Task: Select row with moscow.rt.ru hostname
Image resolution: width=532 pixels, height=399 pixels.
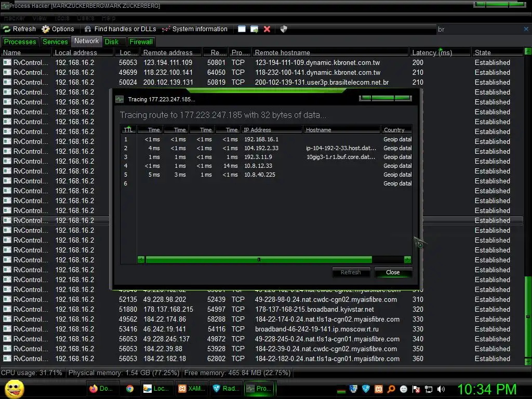Action: click(x=262, y=329)
